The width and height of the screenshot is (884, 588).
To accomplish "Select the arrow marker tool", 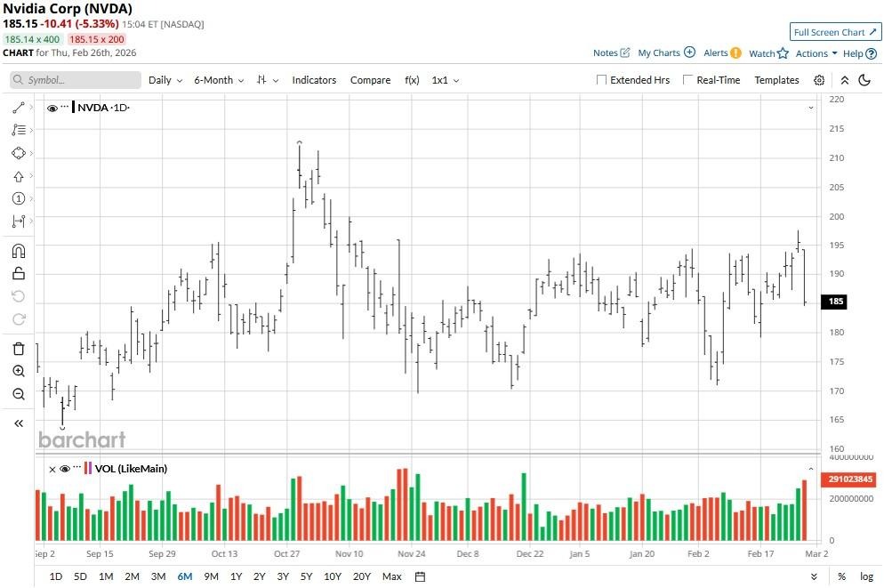I will click(19, 176).
